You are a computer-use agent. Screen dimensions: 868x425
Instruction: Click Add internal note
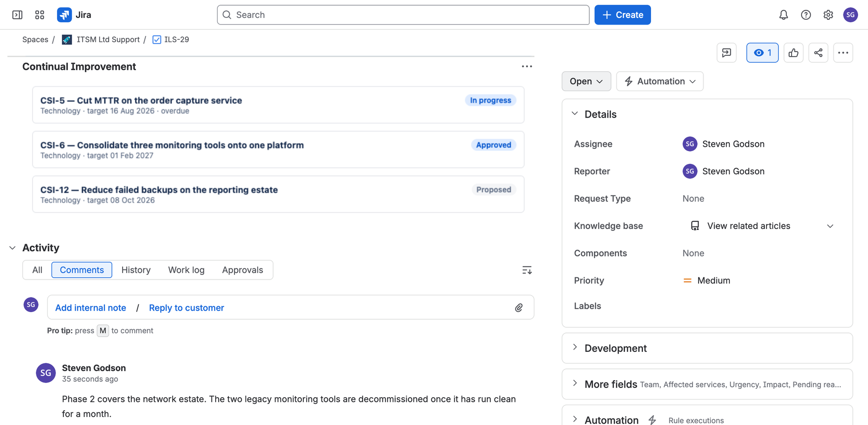click(91, 308)
